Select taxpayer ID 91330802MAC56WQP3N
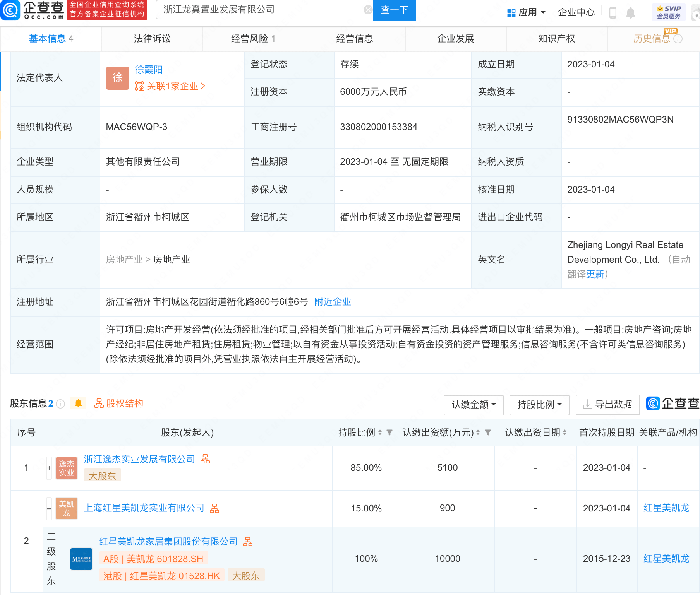This screenshot has width=700, height=595. [x=620, y=120]
